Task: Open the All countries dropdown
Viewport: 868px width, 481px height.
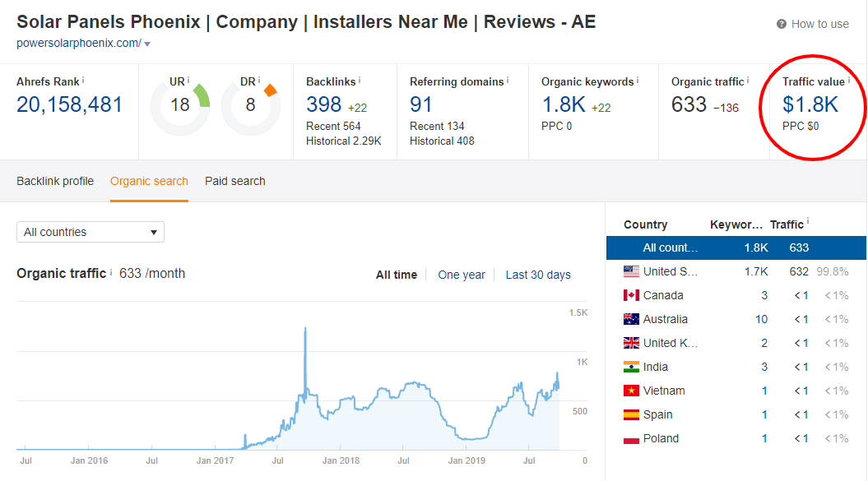Action: (x=91, y=232)
